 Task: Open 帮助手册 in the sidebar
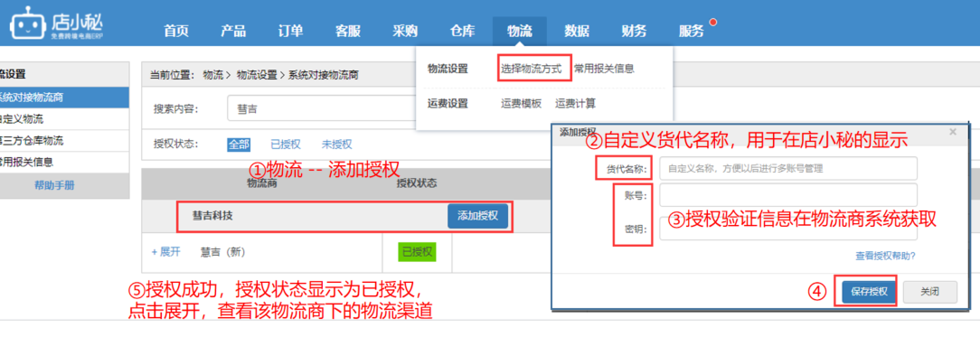[x=54, y=185]
